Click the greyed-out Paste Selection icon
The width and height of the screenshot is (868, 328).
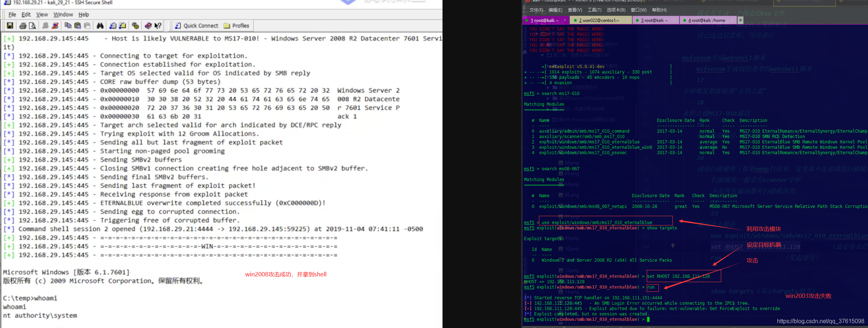(x=87, y=25)
